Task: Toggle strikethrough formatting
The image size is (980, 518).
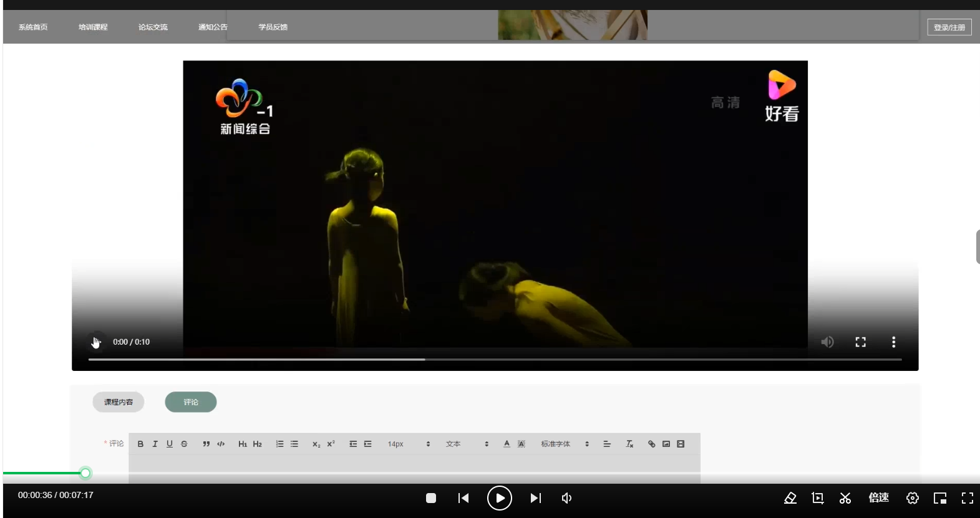Action: 184,444
